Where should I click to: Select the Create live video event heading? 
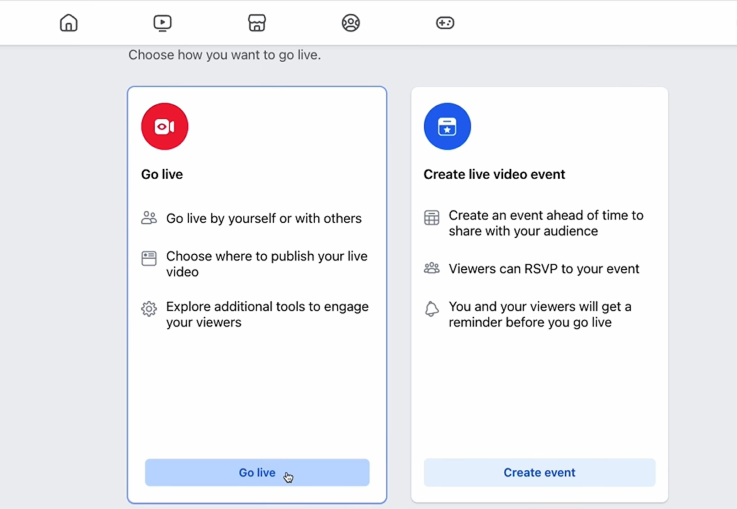(494, 174)
